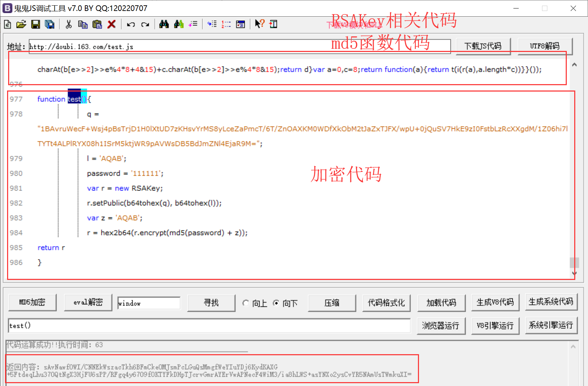Compress code with the 压缩 button

pyautogui.click(x=332, y=303)
